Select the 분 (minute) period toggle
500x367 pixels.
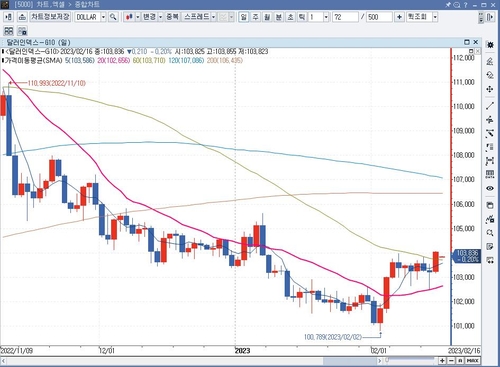click(279, 17)
